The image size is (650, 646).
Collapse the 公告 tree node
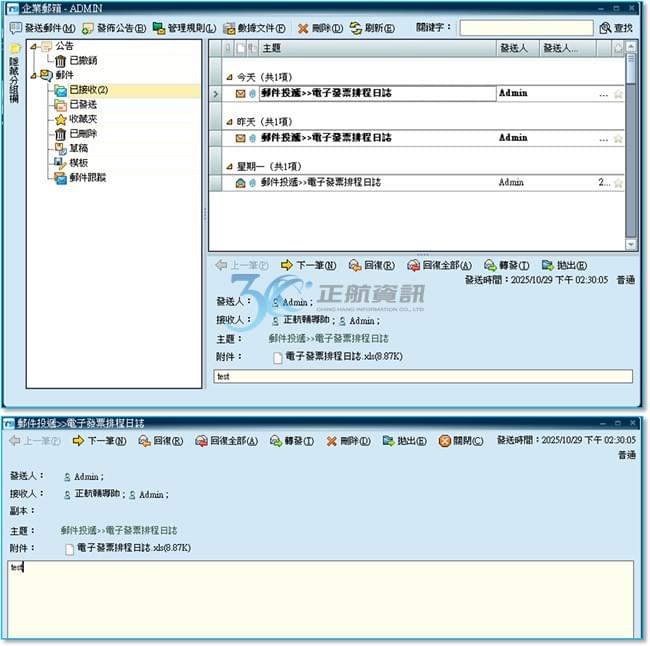coord(34,46)
